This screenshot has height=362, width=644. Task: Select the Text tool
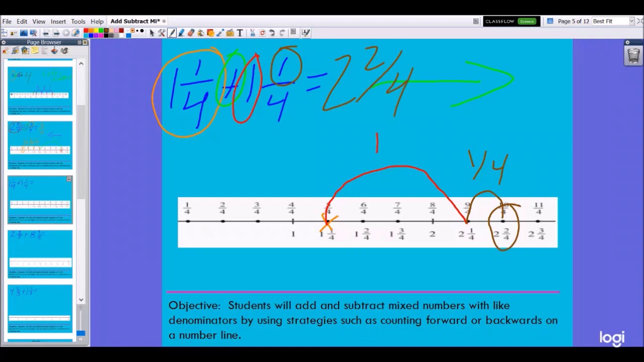[x=240, y=33]
